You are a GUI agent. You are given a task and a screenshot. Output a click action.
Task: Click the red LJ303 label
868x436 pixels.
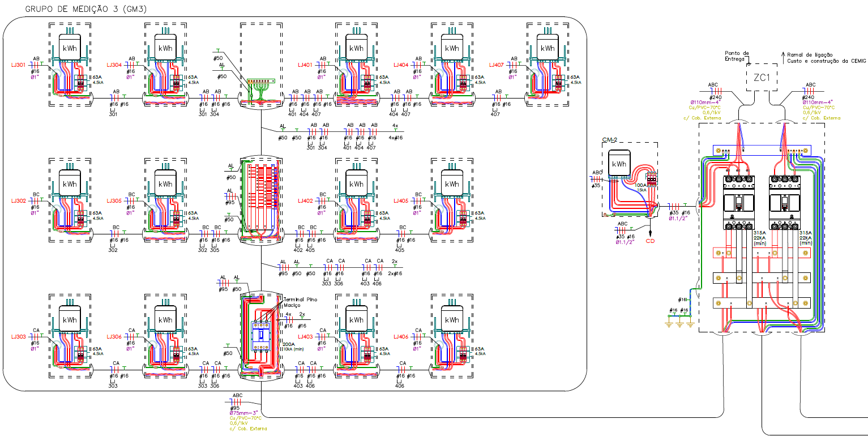point(18,337)
